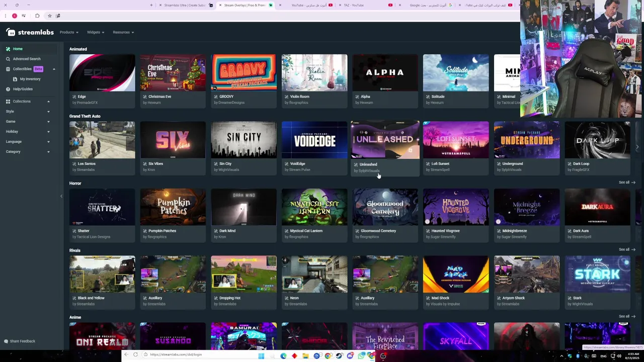This screenshot has height=362, width=644.
Task: Click the 'by SylphVisuals' text under Underground
Action: (x=509, y=169)
